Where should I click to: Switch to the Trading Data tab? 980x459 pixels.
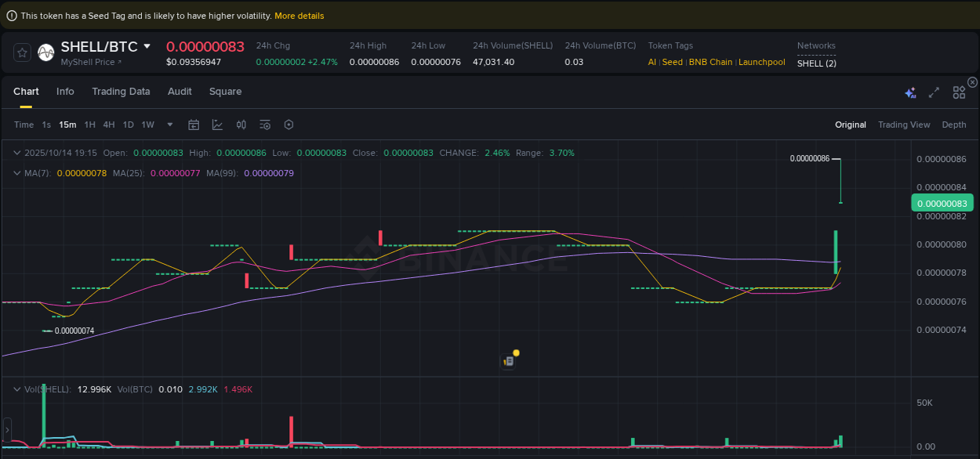(121, 92)
